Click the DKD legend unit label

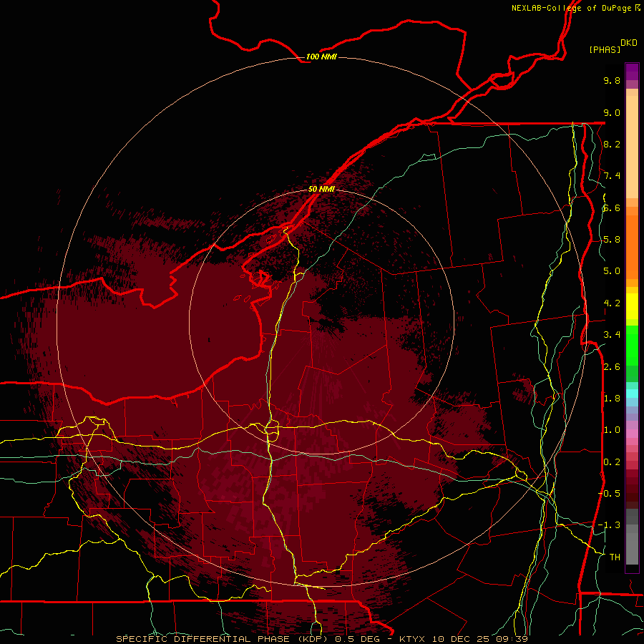pos(629,43)
